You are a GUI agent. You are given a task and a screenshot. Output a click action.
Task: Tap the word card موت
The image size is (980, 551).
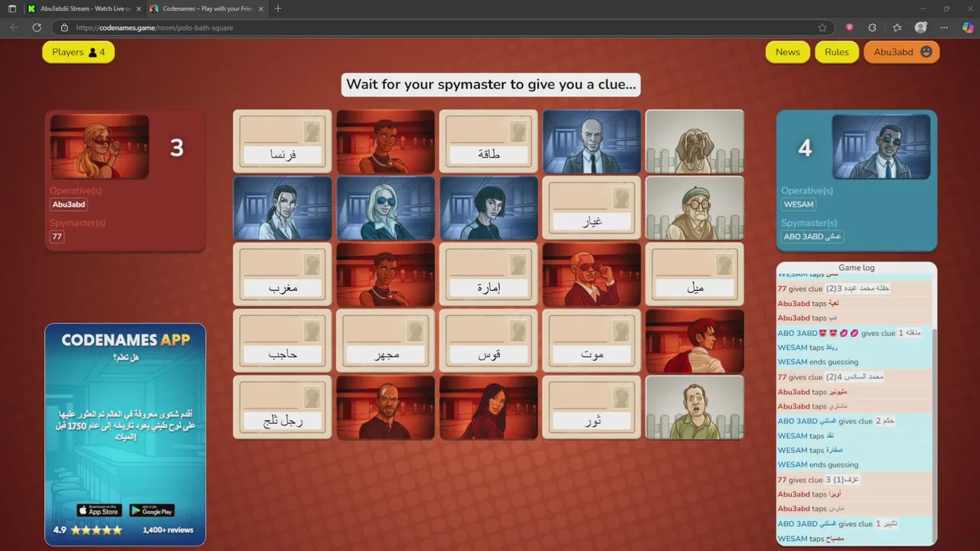point(592,341)
